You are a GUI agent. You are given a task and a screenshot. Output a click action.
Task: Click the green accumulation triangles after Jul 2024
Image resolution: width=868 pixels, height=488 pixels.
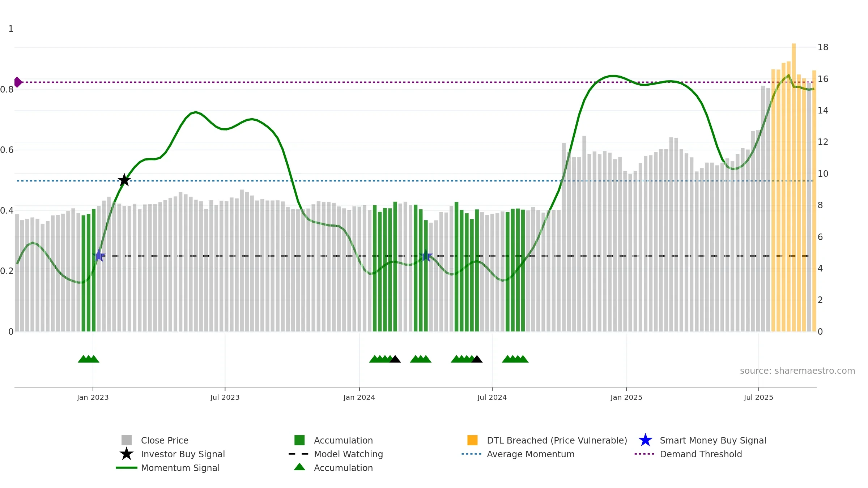515,359
